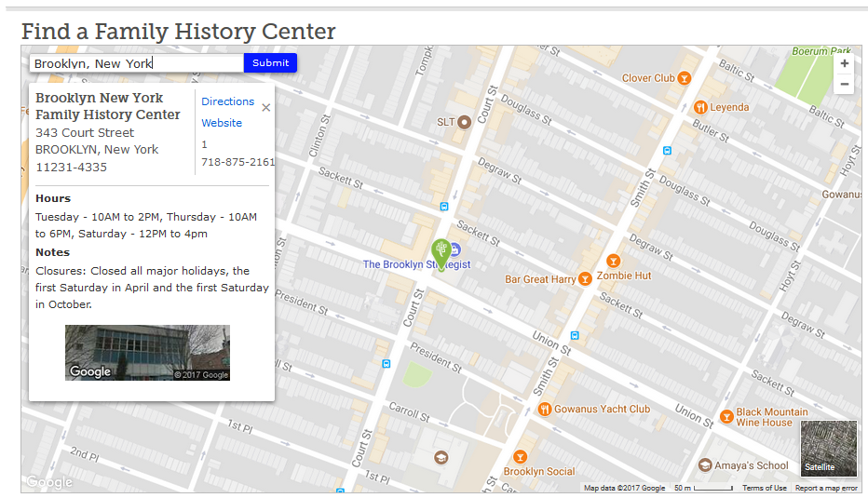This screenshot has height=498, width=868.
Task: Click the Notes heading
Action: [52, 252]
